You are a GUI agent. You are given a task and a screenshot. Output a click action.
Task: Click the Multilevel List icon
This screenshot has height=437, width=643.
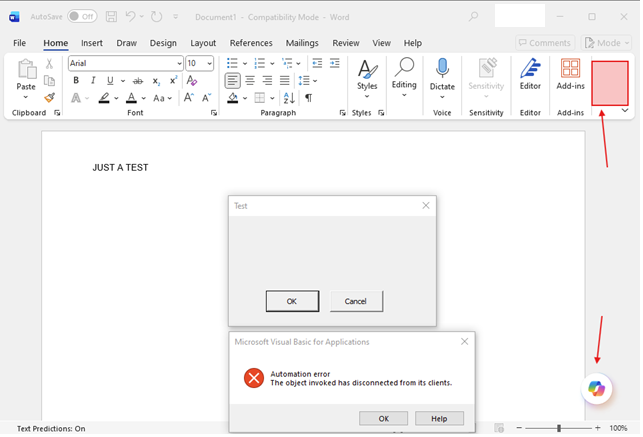287,63
